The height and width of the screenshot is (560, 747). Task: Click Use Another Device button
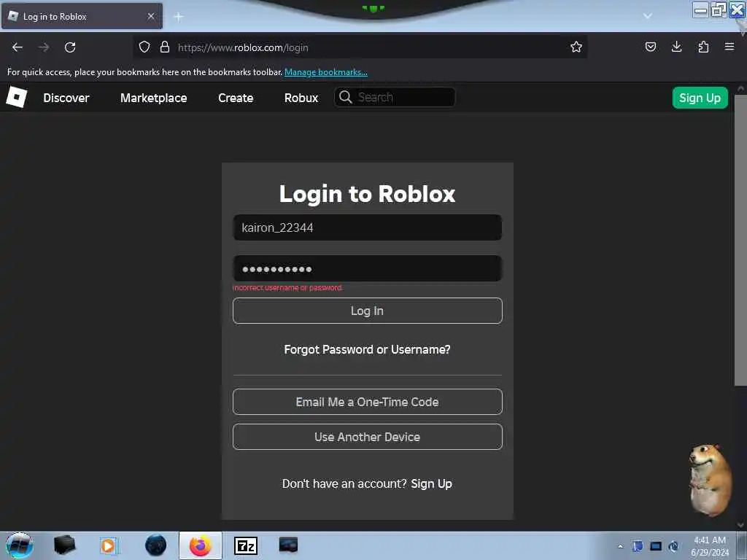(x=368, y=437)
